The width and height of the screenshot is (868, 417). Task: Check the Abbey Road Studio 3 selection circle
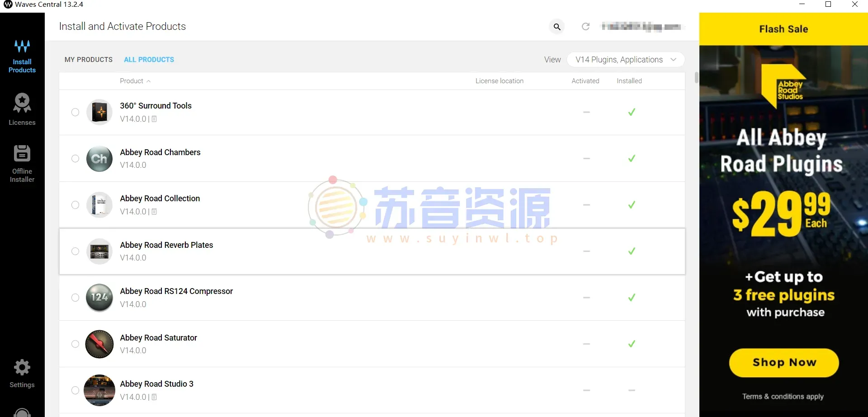(x=75, y=390)
